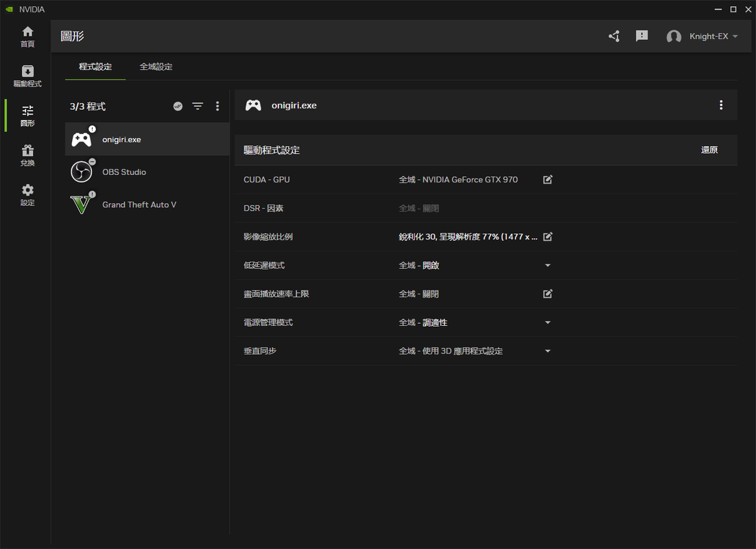This screenshot has height=549, width=756.
Task: Click the 全域 - 關閉 DSR value
Action: (418, 208)
